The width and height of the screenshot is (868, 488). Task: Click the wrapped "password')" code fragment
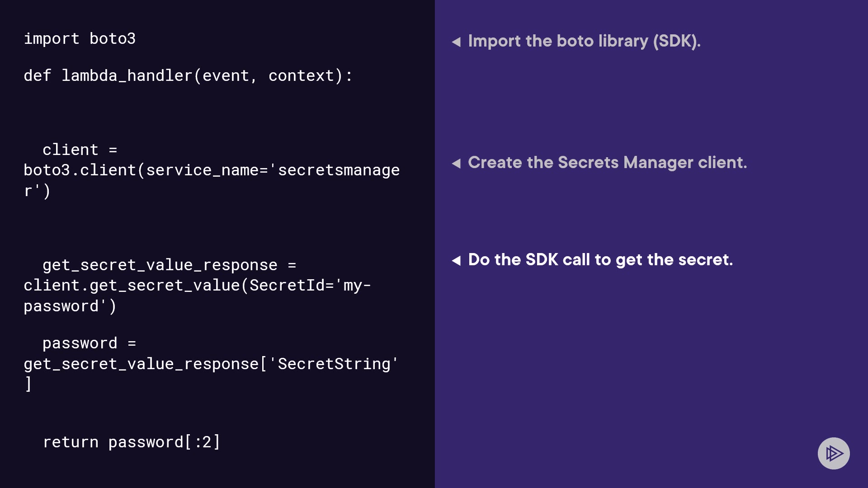[x=70, y=306]
